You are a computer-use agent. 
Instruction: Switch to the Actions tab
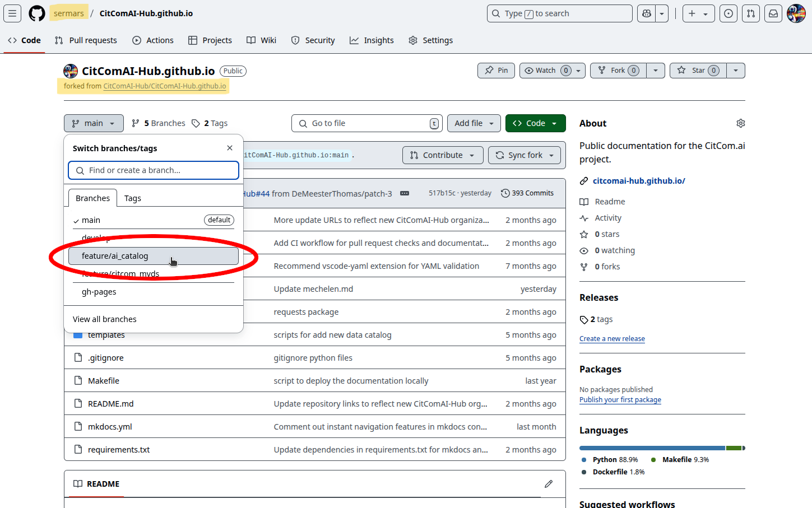coord(153,40)
